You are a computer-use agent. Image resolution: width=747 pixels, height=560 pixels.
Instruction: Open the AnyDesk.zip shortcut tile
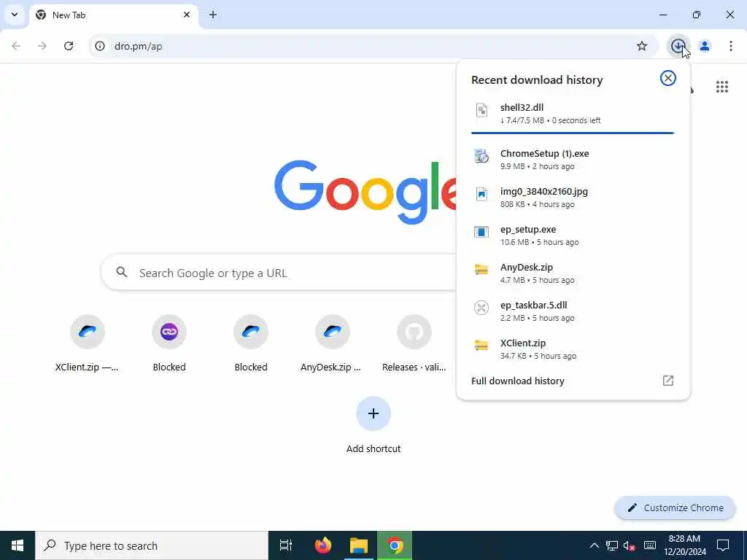pos(333,344)
